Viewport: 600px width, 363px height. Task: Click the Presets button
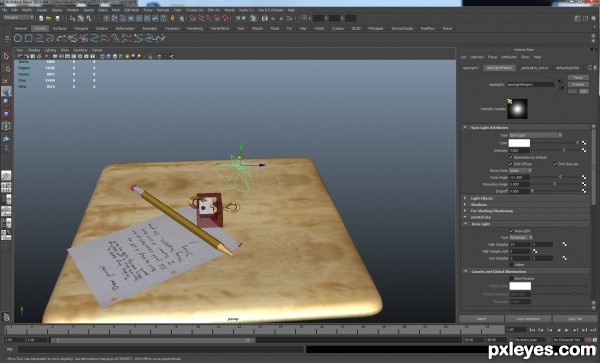578,85
